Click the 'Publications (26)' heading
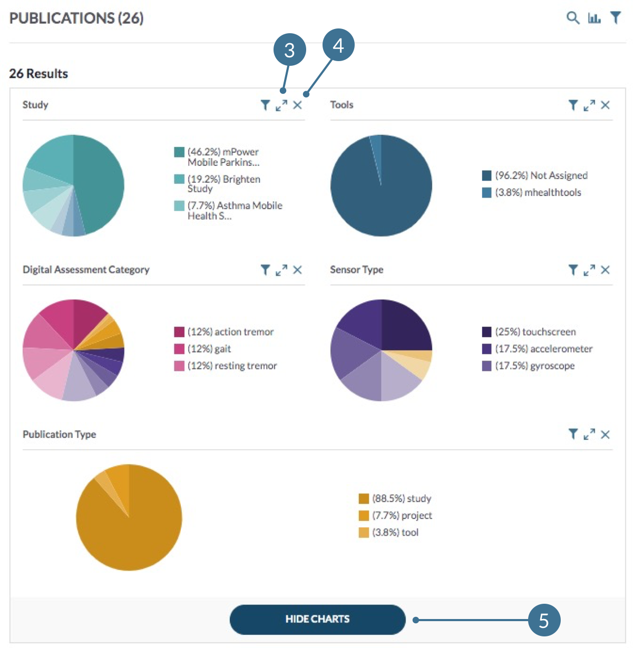Viewport: 644px width, 648px height. click(x=76, y=18)
